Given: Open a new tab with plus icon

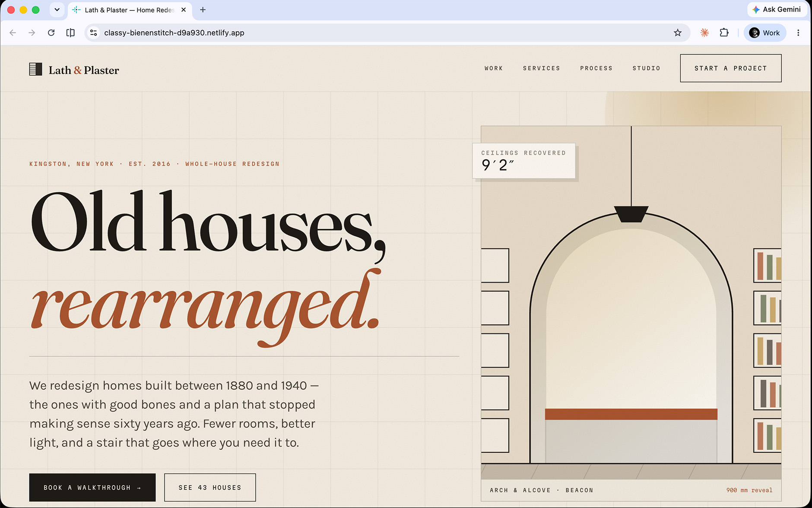Looking at the screenshot, I should point(203,10).
